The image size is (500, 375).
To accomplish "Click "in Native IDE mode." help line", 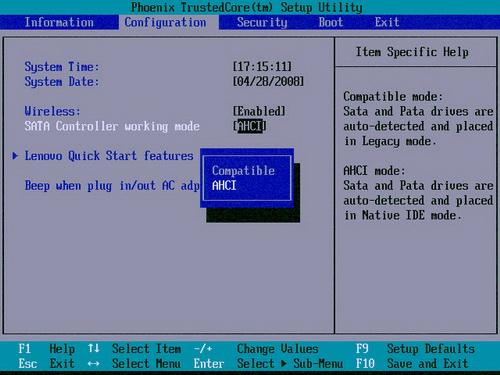I will click(x=402, y=215).
